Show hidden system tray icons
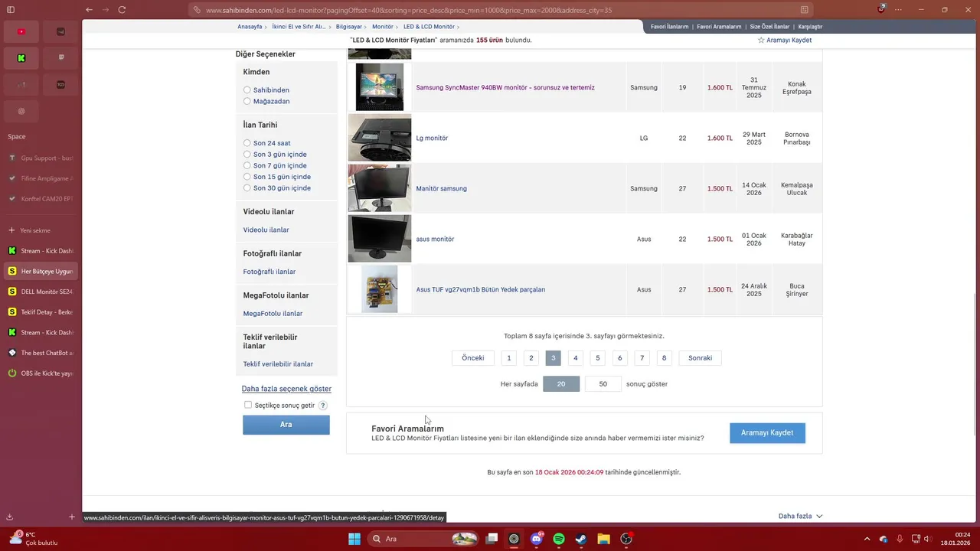 (867, 539)
